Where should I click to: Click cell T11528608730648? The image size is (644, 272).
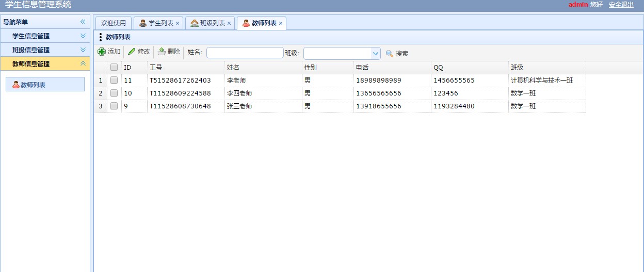[180, 106]
